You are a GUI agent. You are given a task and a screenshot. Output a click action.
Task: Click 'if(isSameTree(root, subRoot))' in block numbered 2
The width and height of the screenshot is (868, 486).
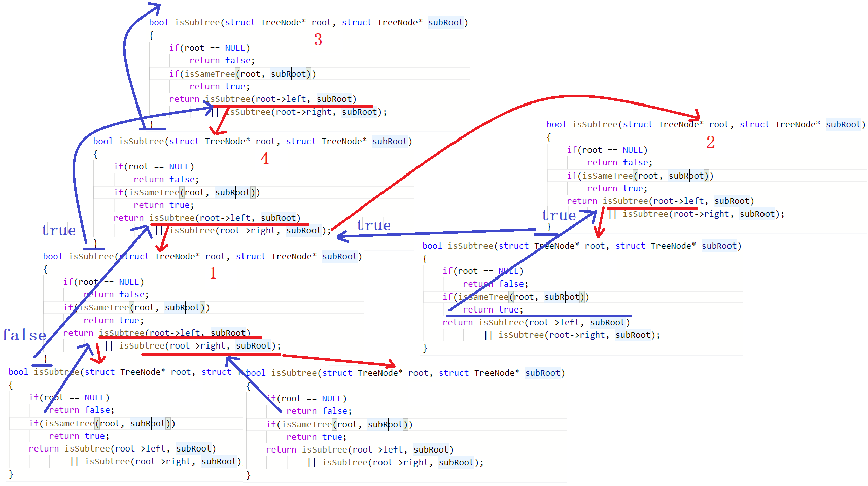(x=640, y=176)
